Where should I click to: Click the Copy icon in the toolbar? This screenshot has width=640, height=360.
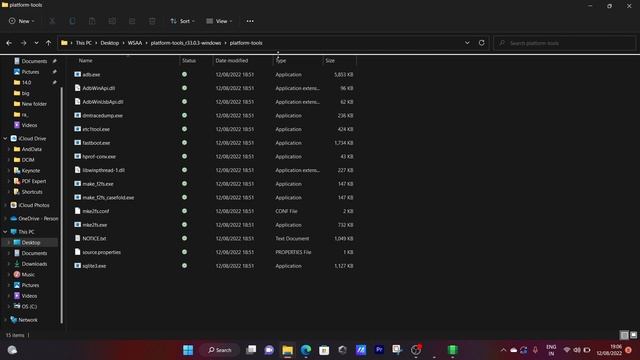pos(72,21)
